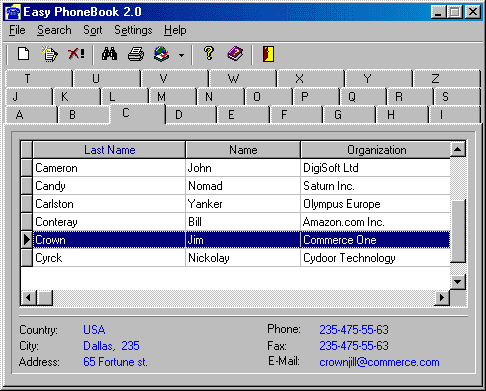The image size is (486, 391).
Task: Click the Olympus Europe organization cell
Action: tap(375, 204)
